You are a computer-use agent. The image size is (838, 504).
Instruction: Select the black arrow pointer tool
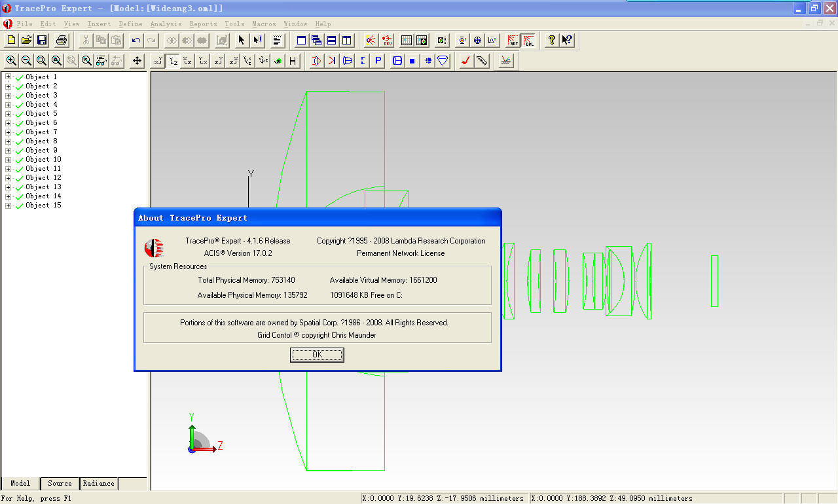pos(241,40)
